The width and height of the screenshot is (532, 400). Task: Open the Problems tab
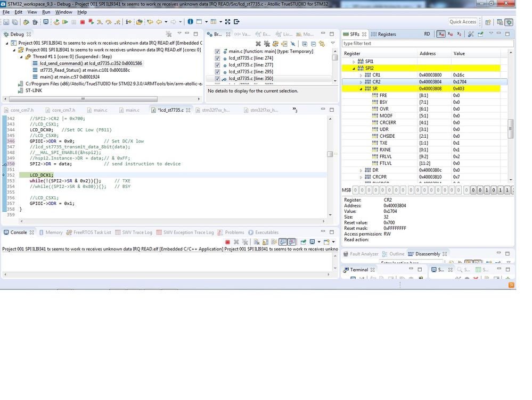point(231,232)
